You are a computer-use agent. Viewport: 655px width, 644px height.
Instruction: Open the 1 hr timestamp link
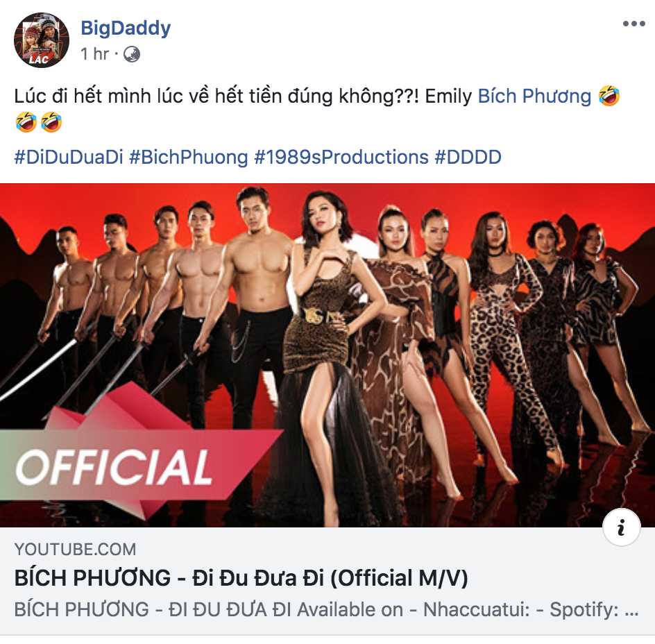tap(94, 54)
